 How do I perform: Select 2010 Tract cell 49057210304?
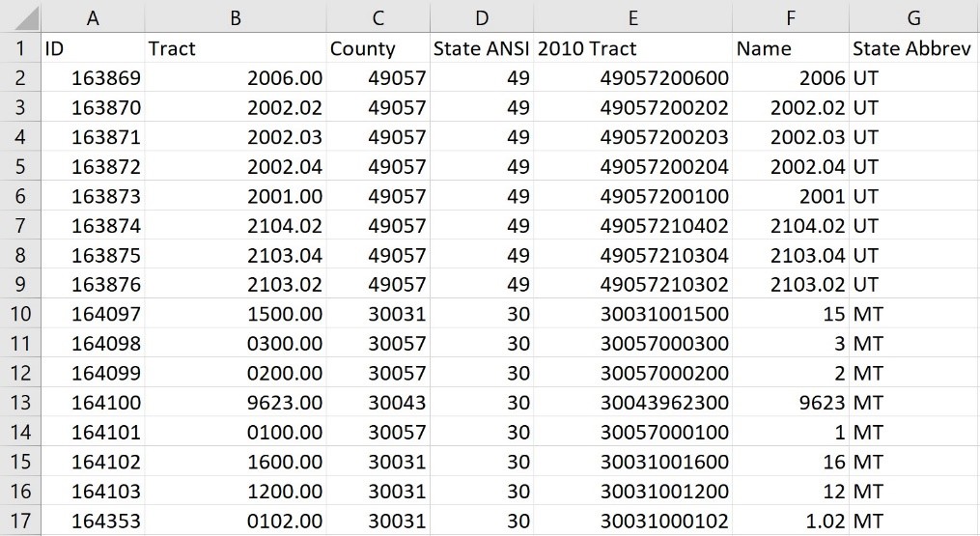[632, 255]
